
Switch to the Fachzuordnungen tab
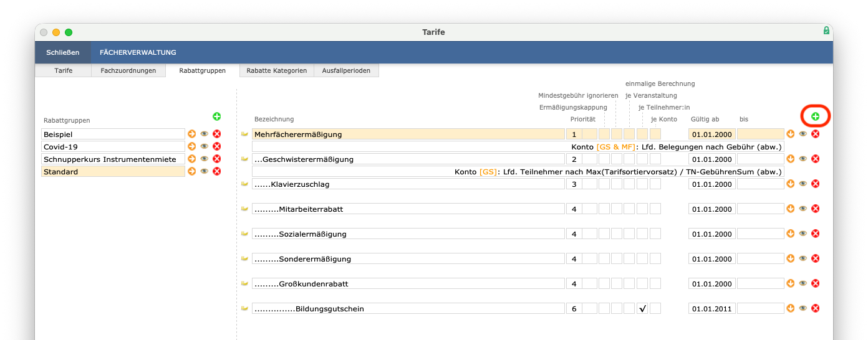(128, 70)
